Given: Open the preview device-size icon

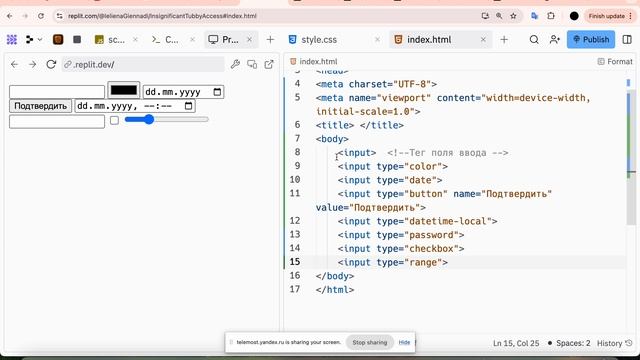Looking at the screenshot, I should pyautogui.click(x=252, y=64).
